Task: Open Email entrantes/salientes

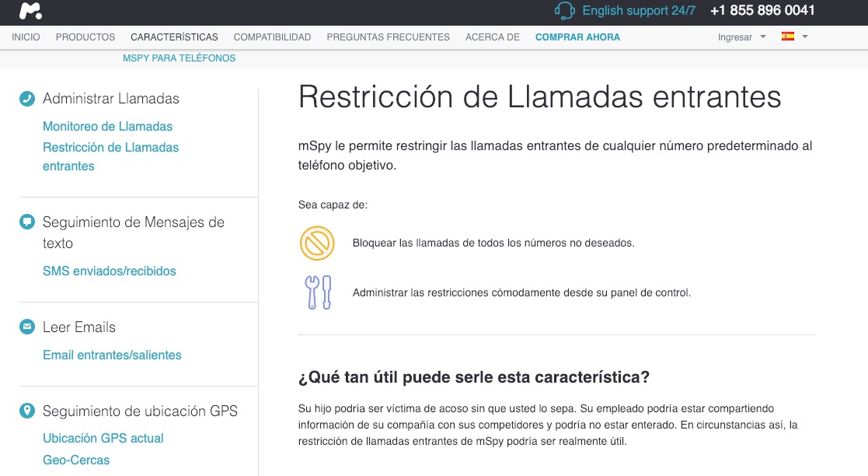Action: [112, 355]
